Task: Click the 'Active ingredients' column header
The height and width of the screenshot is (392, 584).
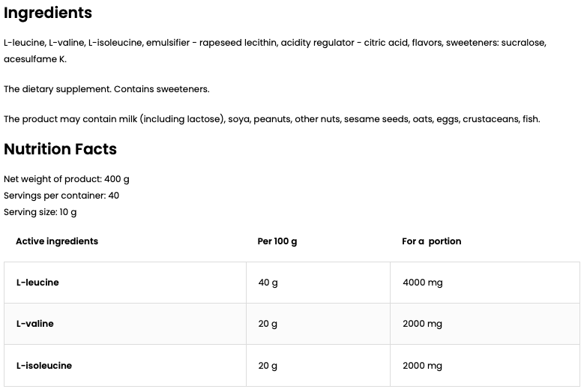Action: pyautogui.click(x=57, y=241)
